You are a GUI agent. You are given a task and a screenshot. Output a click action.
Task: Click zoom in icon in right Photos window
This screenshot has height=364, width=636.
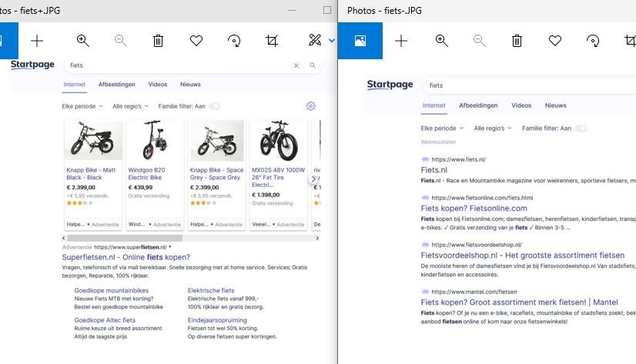[x=441, y=41]
